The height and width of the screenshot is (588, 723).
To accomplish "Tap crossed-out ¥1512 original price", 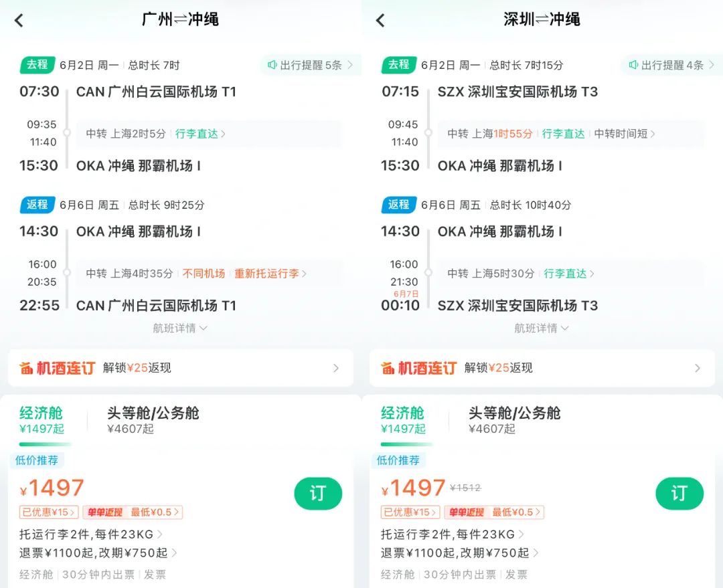I will 465,488.
